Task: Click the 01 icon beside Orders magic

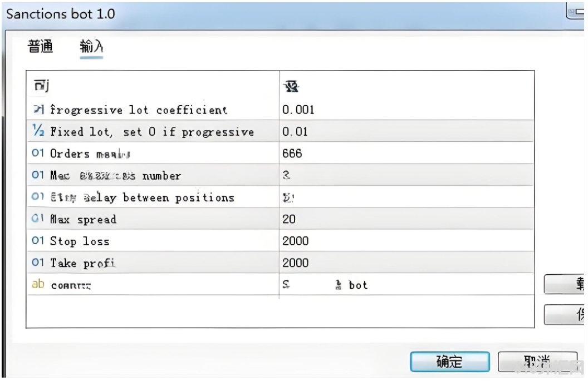Action: click(x=38, y=153)
